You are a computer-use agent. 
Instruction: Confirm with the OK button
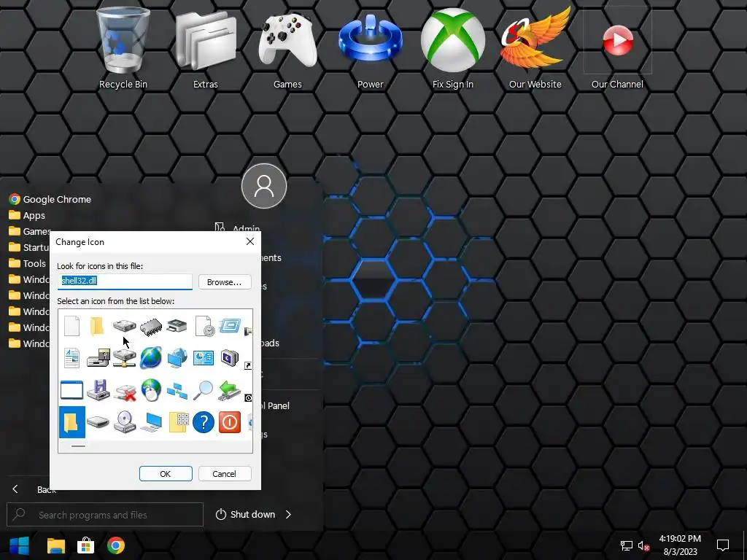[166, 474]
